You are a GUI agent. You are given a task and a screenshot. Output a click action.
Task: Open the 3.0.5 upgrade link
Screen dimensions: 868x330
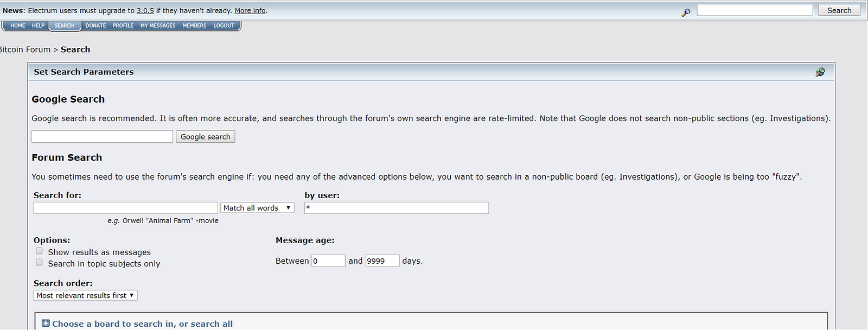pos(145,11)
